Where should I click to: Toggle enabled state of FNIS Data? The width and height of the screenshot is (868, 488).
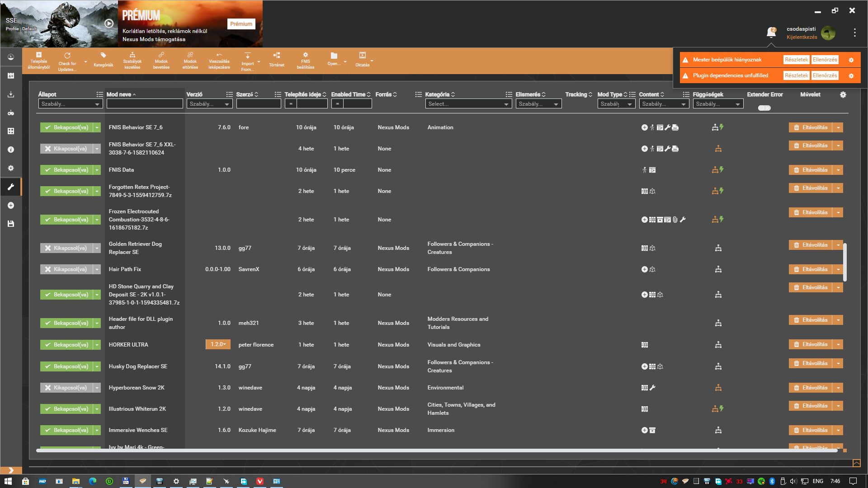click(66, 170)
